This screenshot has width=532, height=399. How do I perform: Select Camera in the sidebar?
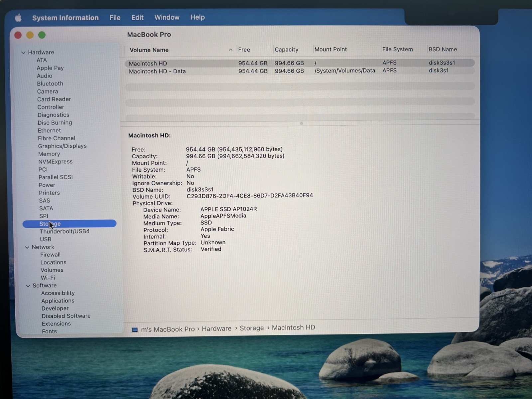[x=48, y=91]
